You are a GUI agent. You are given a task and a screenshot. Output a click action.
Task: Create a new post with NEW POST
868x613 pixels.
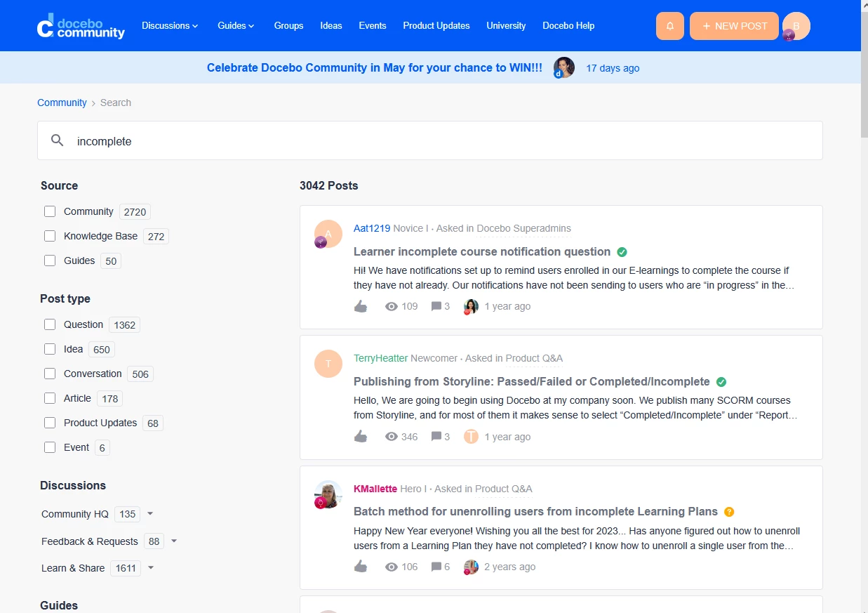734,26
